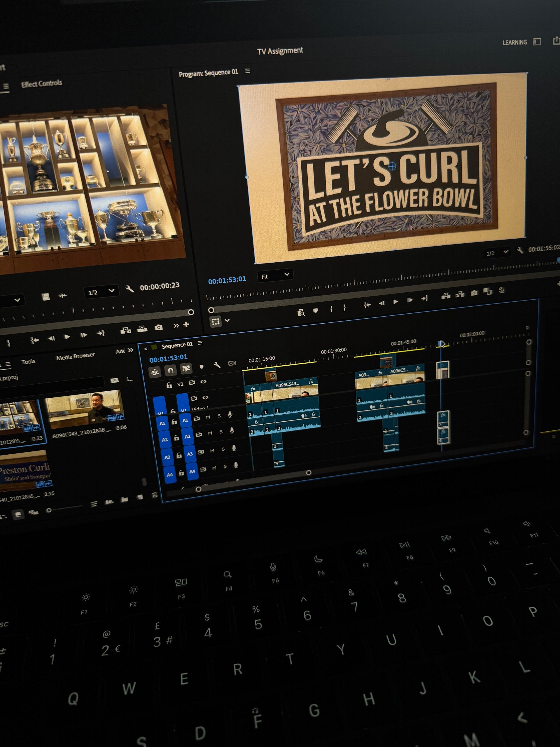Toggle Linked Selection in timeline
560x747 pixels.
[186, 369]
